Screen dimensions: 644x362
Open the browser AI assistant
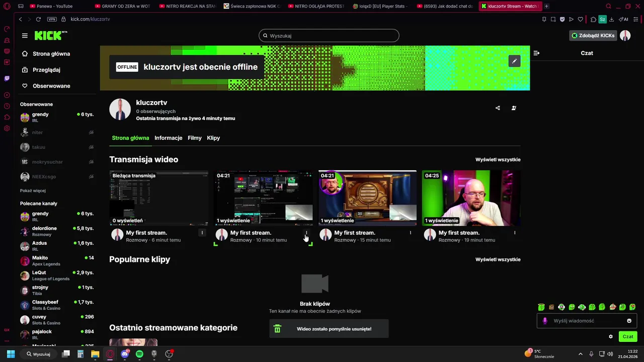623,19
